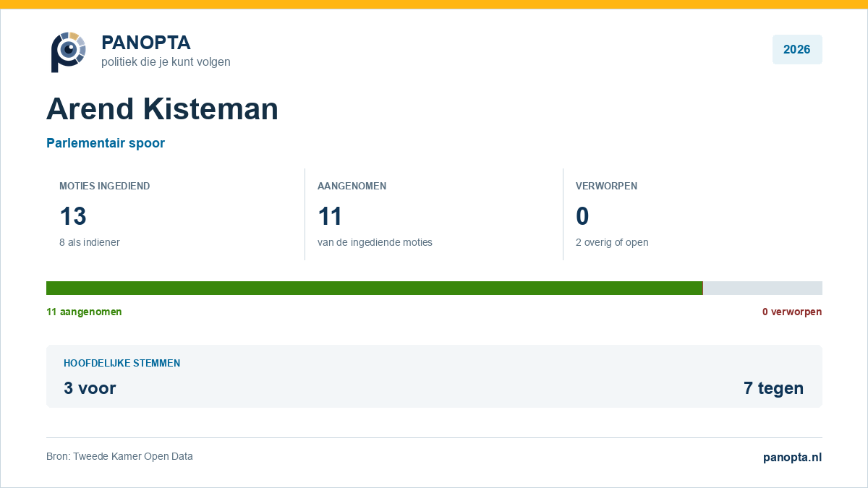
Task: Click the Aangenomen count 11
Action: (x=330, y=216)
